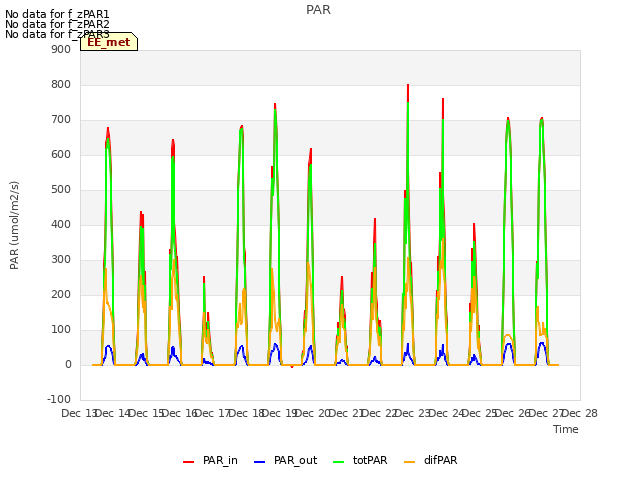Screen dimensions: 640x480
Task: Click the totPAR legend label
Action: [x=370, y=460]
